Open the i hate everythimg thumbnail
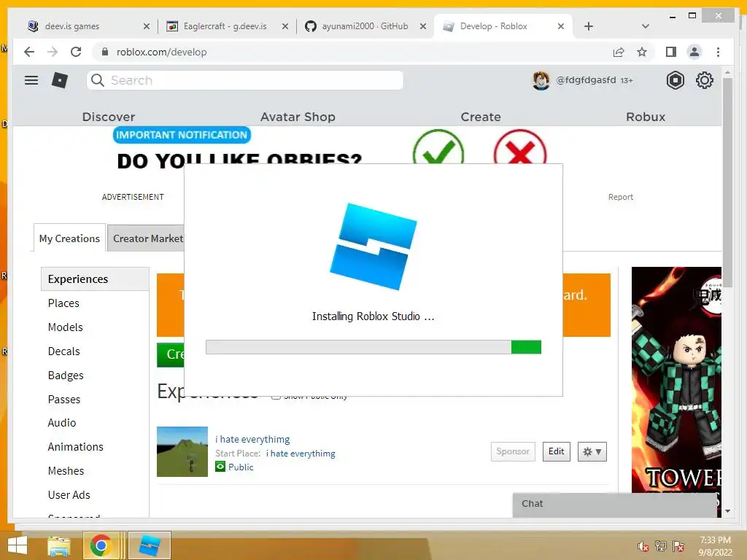Screen dimensions: 747x560 pyautogui.click(x=182, y=451)
